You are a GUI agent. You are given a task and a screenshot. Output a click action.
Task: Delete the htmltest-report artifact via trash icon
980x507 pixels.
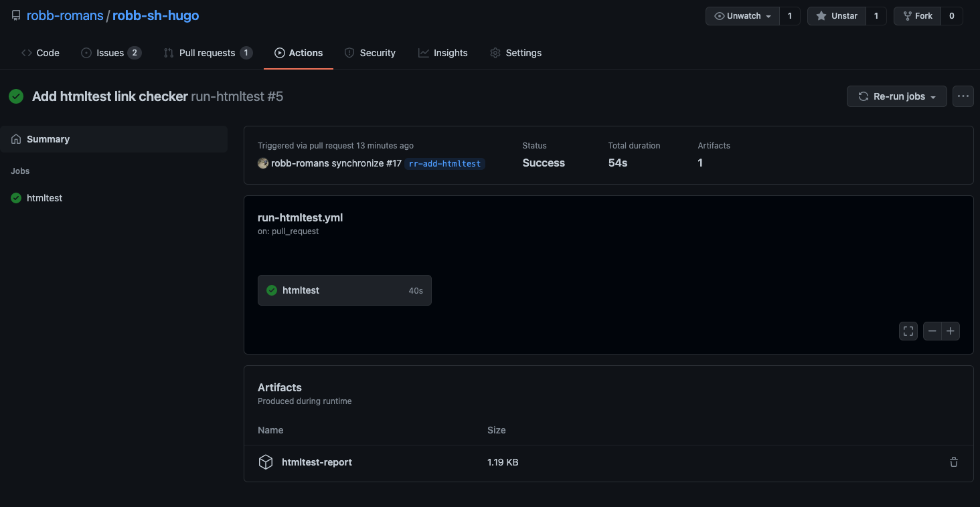pos(953,462)
